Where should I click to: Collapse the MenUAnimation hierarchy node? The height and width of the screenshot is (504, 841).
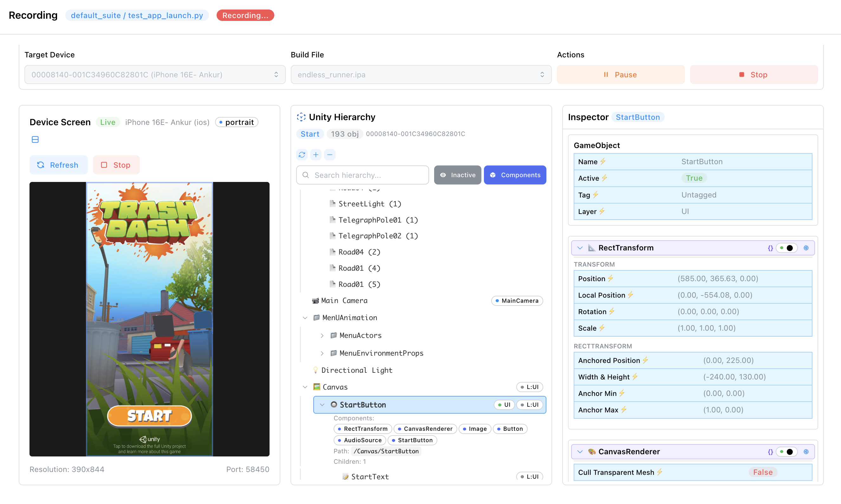(x=305, y=318)
